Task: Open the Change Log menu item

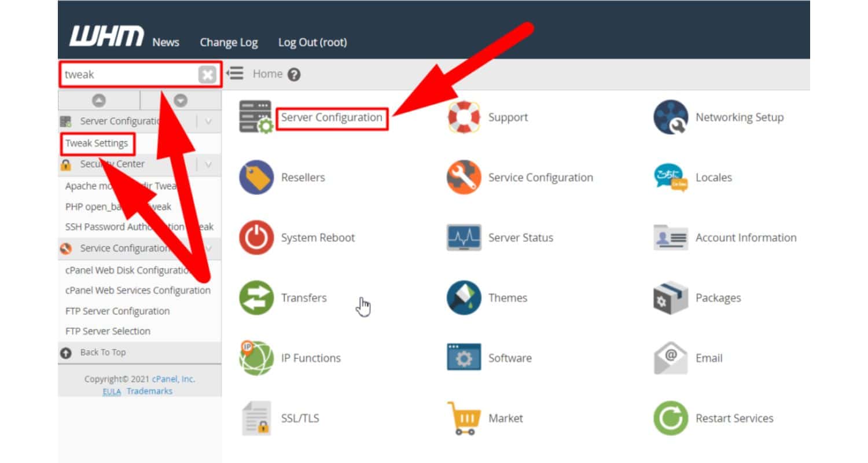Action: tap(229, 42)
